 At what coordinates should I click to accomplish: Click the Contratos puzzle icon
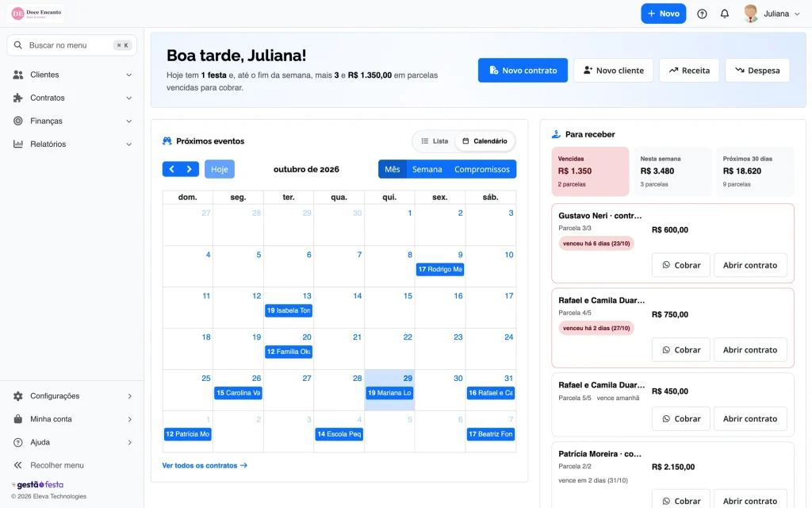coord(18,98)
